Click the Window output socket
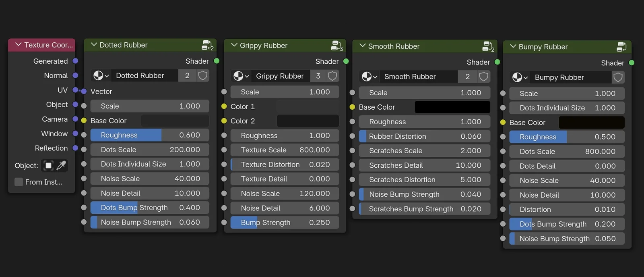 (75, 133)
